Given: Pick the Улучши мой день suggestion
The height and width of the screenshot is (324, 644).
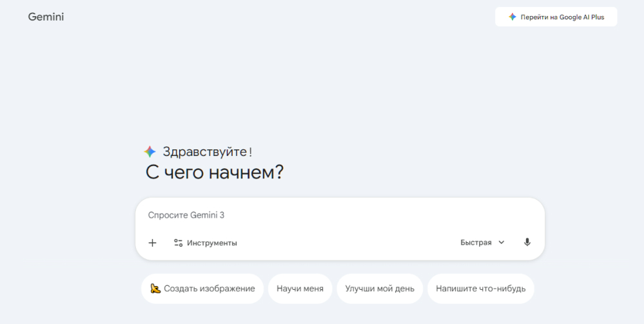Looking at the screenshot, I should tap(380, 289).
